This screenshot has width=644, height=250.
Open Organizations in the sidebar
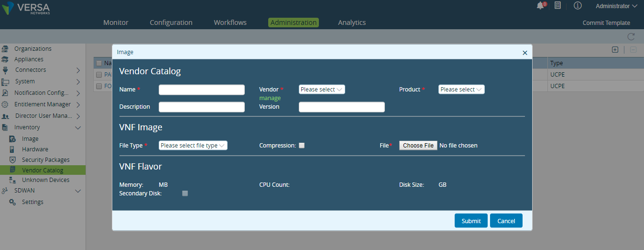33,49
